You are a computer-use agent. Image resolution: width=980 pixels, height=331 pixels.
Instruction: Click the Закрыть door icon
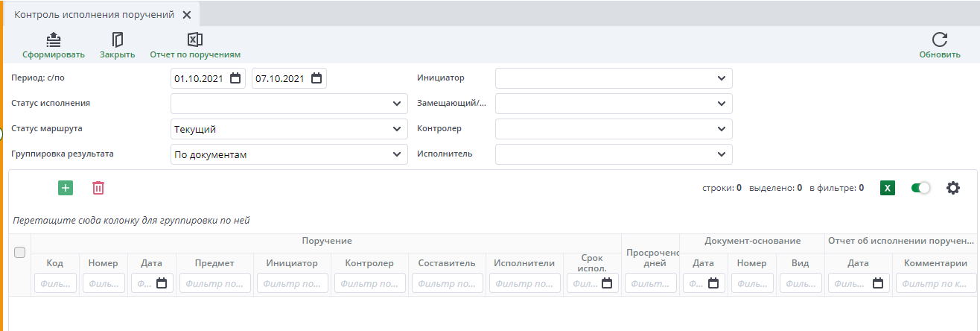(117, 40)
